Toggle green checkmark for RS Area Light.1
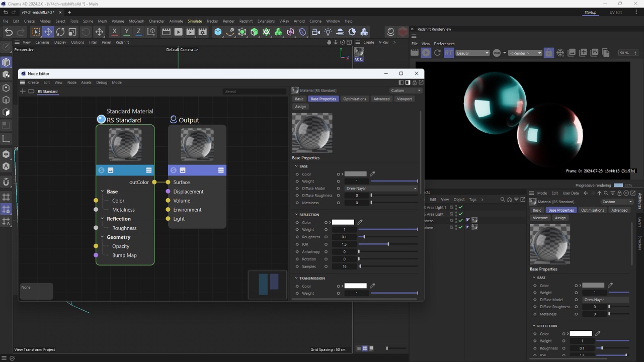Viewport: 644px width, 362px height. tap(460, 207)
